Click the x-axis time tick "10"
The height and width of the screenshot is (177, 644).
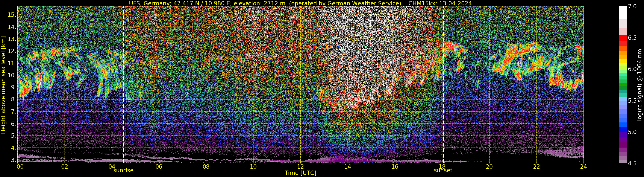[253, 166]
